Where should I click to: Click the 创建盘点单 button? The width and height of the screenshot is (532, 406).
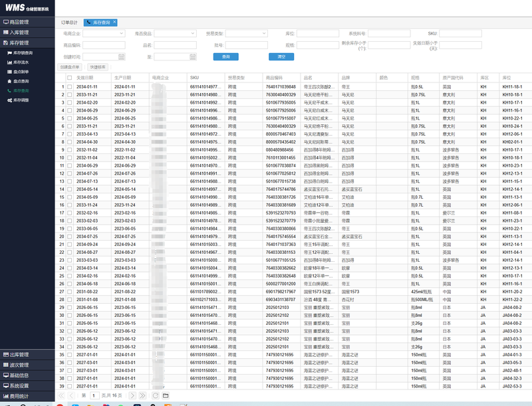pos(70,67)
